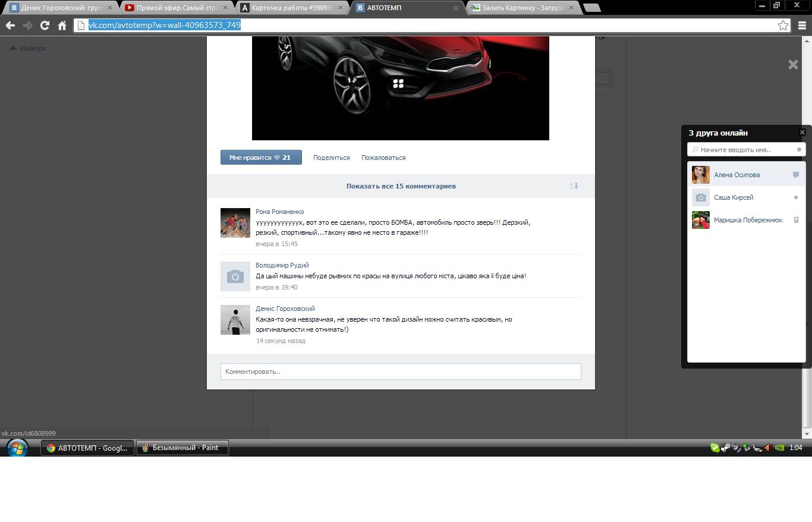Image resolution: width=812 pixels, height=522 pixels.
Task: Open the Chrome hamburger menu
Action: tap(802, 25)
